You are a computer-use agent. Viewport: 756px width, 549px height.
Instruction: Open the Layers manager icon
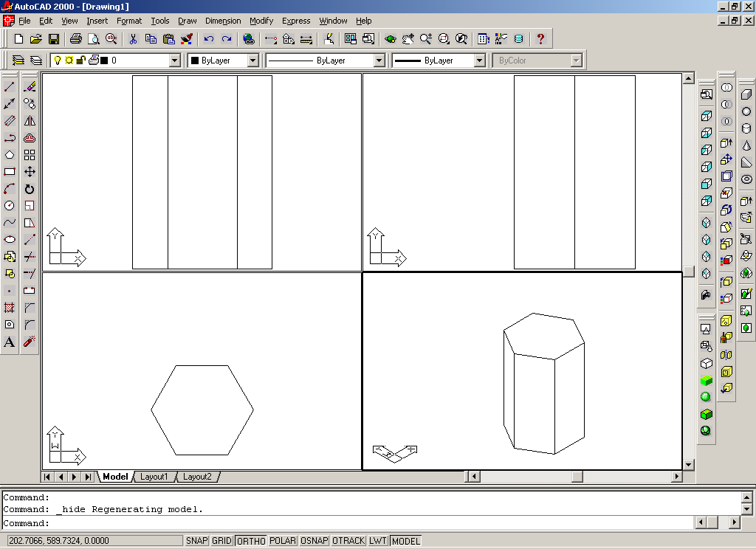pos(18,61)
